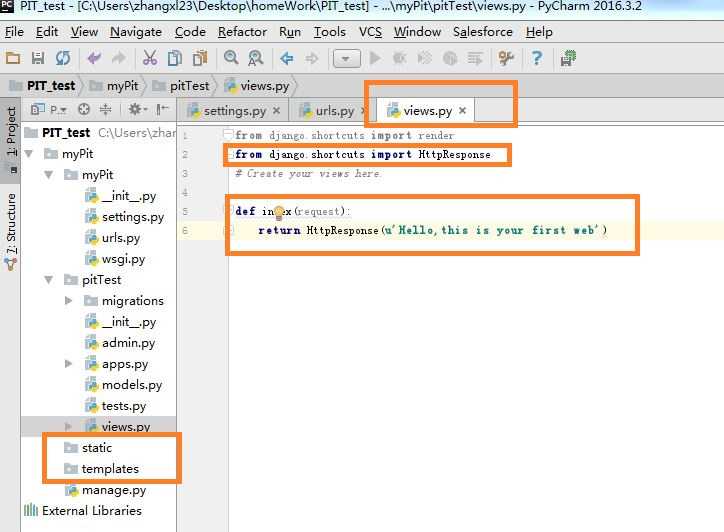Click the Back navigation arrow
724x532 pixels.
(x=287, y=58)
